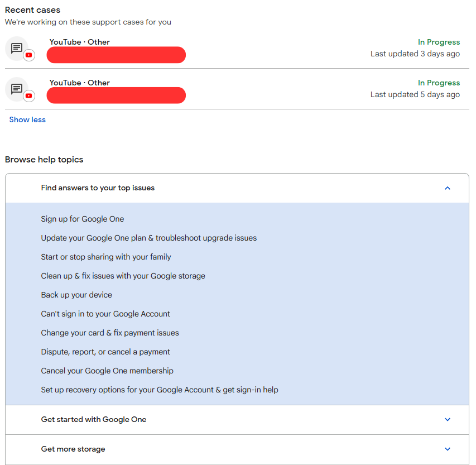The image size is (476, 465).
Task: Expand 'Get started with Google One' chevron
Action: coord(447,419)
